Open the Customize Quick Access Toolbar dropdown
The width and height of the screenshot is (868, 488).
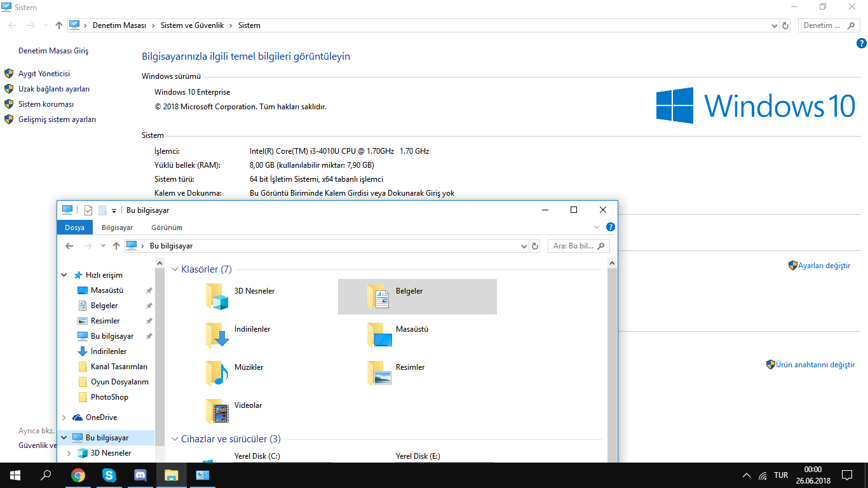click(114, 210)
